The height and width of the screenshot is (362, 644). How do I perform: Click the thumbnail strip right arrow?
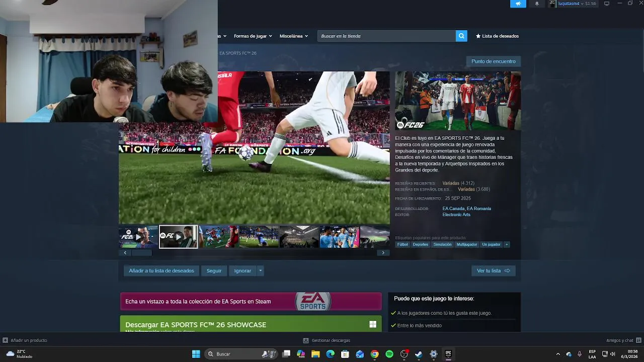[x=383, y=253]
